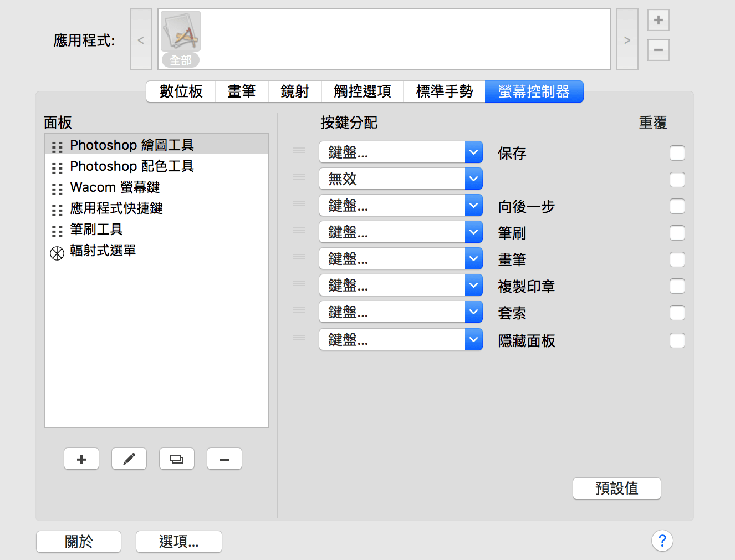
Task: Open the 觸控選項 tab
Action: [363, 91]
